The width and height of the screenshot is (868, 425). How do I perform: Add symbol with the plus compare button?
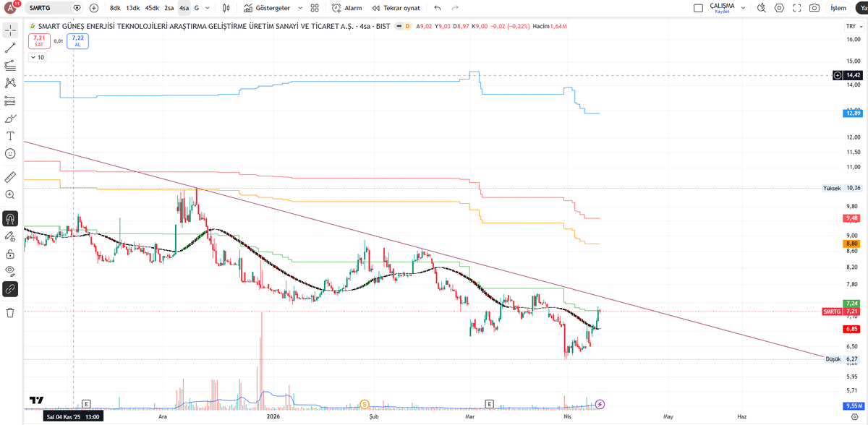[94, 8]
